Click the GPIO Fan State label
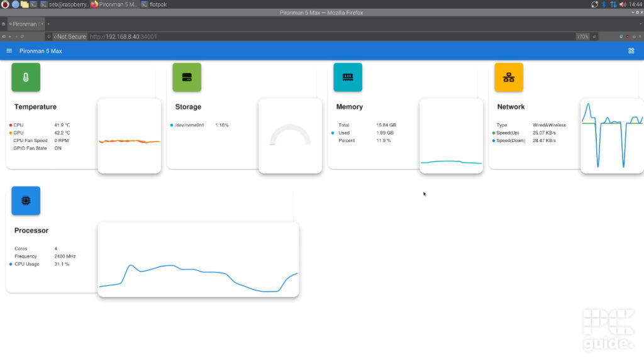 (30, 148)
